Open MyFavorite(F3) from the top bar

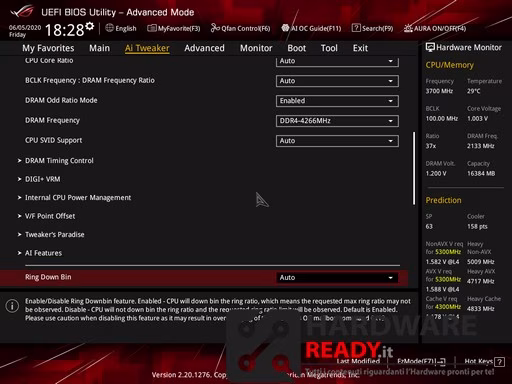[173, 28]
